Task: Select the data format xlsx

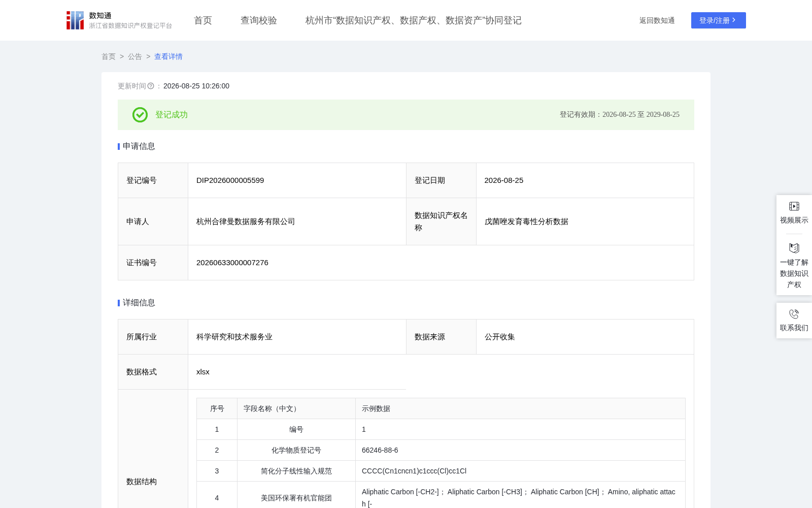Action: pyautogui.click(x=203, y=372)
